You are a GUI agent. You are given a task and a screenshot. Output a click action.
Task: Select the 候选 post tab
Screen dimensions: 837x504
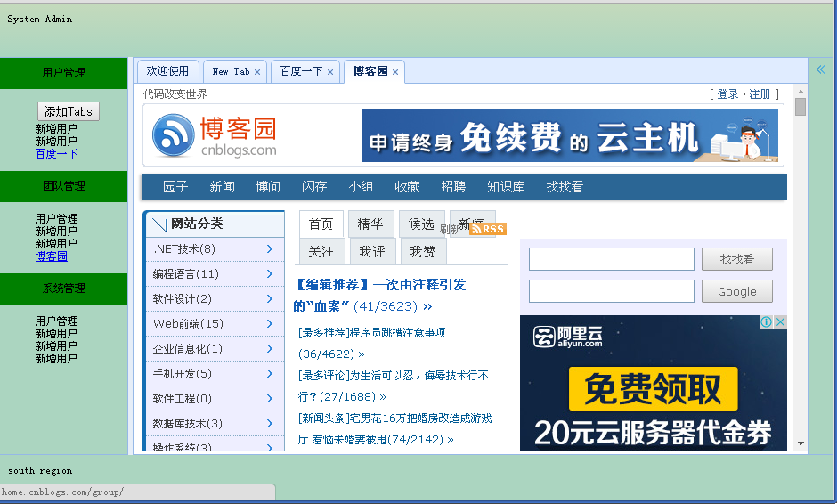(421, 224)
